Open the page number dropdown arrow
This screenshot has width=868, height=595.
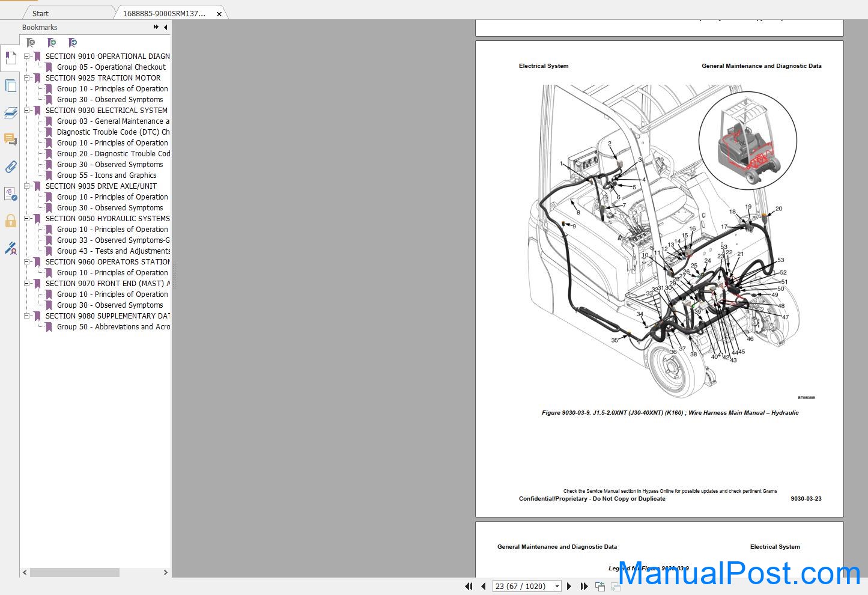tap(557, 586)
